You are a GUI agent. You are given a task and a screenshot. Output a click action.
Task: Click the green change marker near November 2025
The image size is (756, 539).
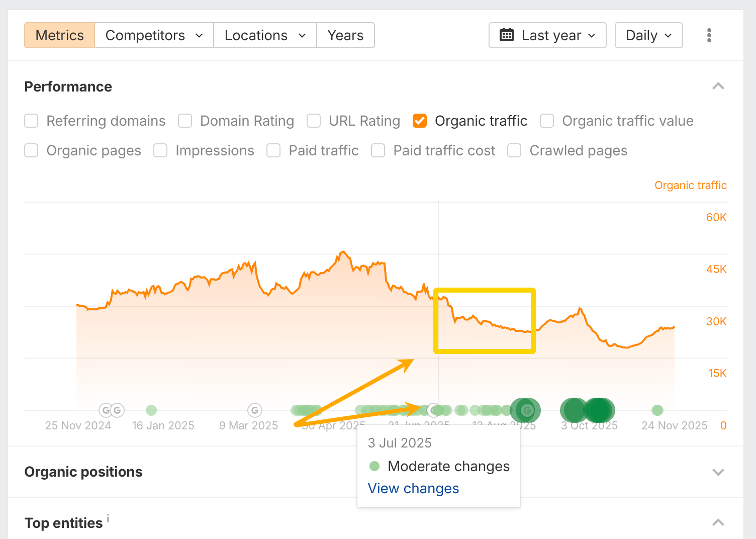657,410
